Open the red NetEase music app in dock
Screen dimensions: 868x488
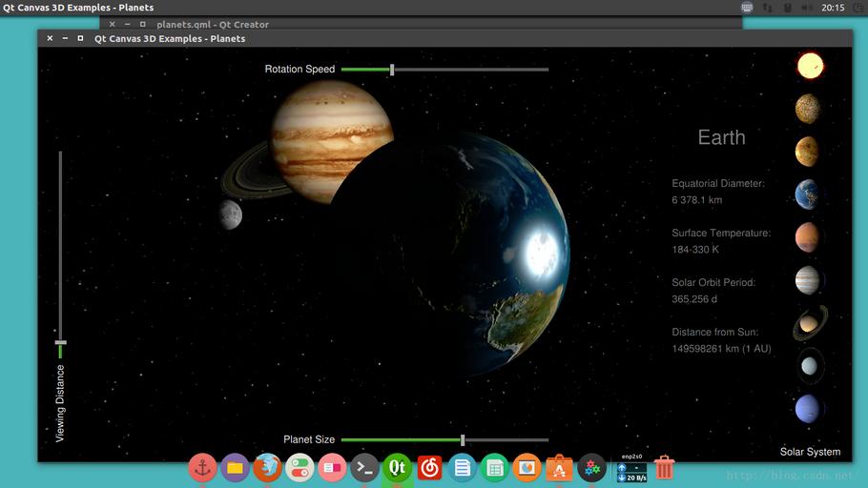click(429, 468)
